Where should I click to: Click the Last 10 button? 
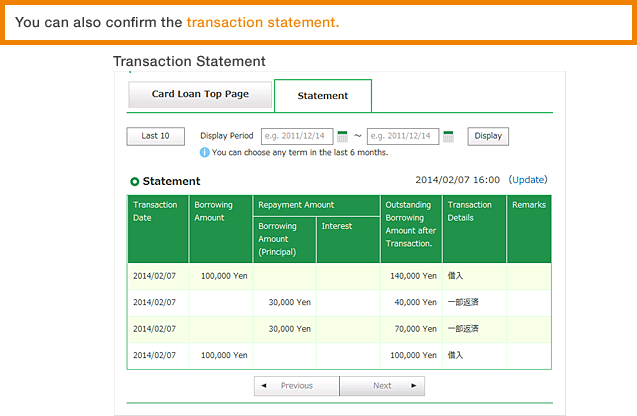point(156,136)
